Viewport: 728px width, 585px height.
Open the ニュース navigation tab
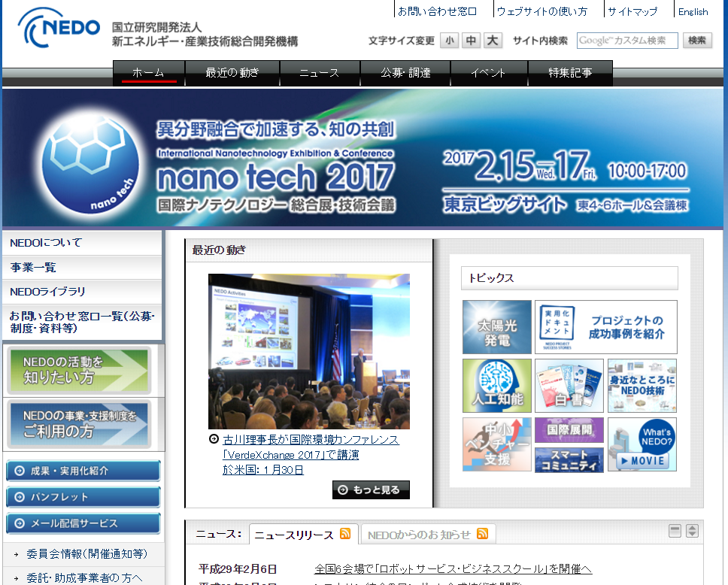320,73
